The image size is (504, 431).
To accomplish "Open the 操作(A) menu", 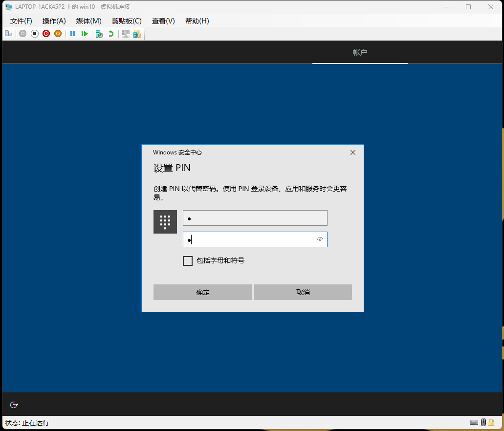I will coord(54,21).
